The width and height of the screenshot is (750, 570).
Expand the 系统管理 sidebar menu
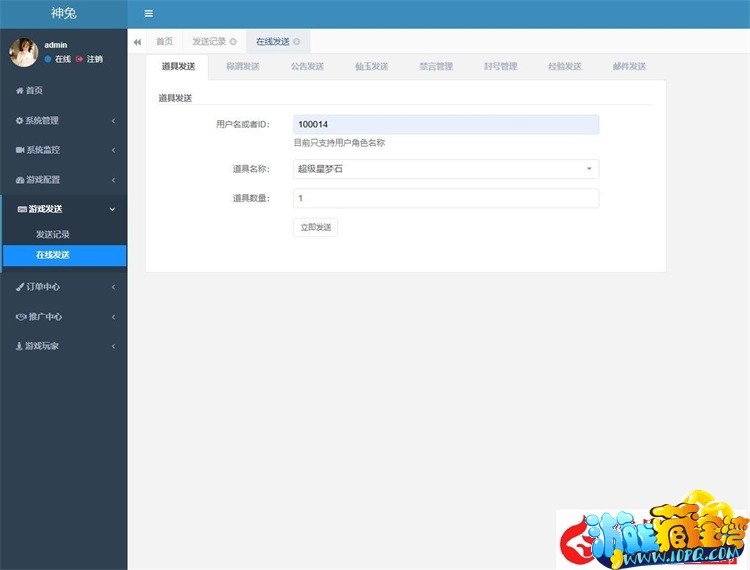[63, 121]
